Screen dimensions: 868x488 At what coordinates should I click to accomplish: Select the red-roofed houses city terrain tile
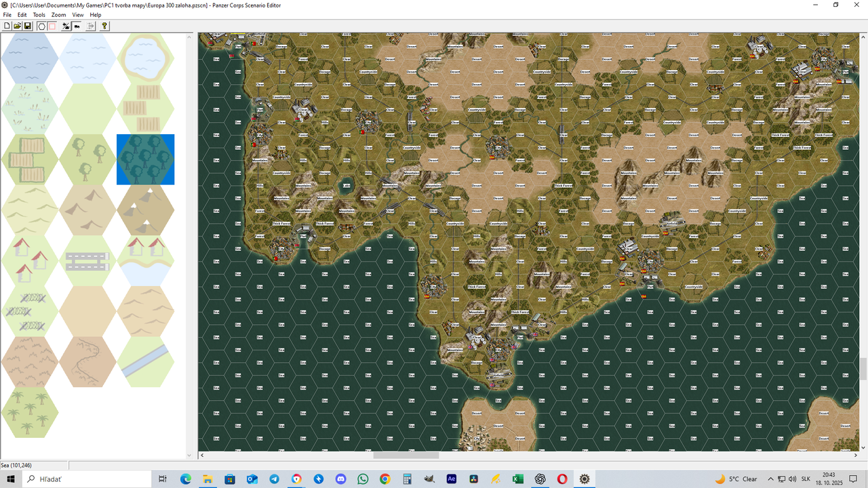(30, 261)
